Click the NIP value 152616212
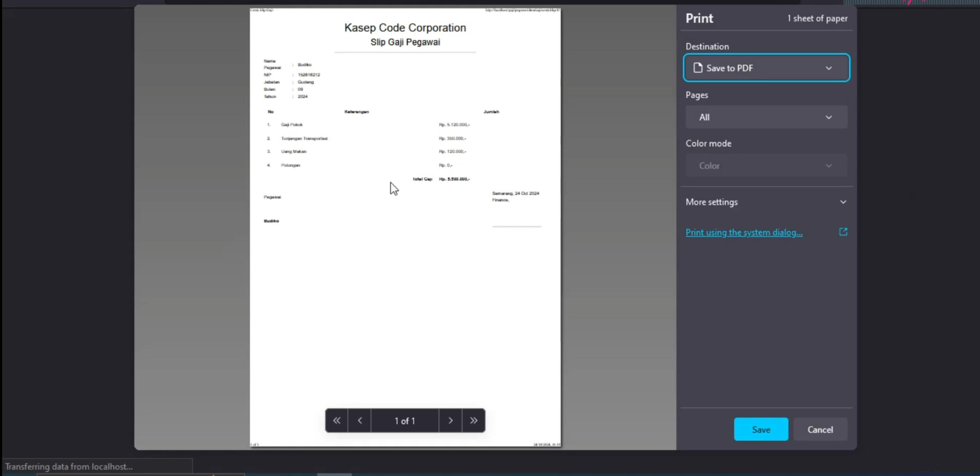Image resolution: width=980 pixels, height=476 pixels. (x=309, y=75)
